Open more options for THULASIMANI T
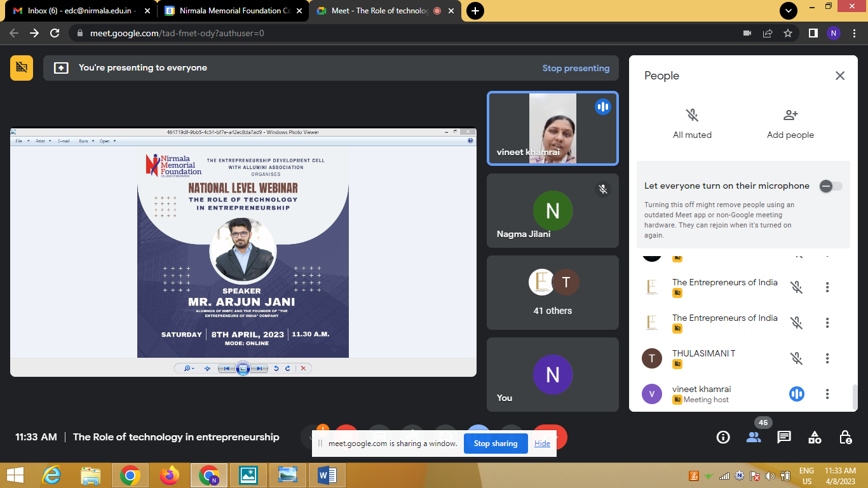Viewport: 868px width, 488px height. click(x=827, y=358)
